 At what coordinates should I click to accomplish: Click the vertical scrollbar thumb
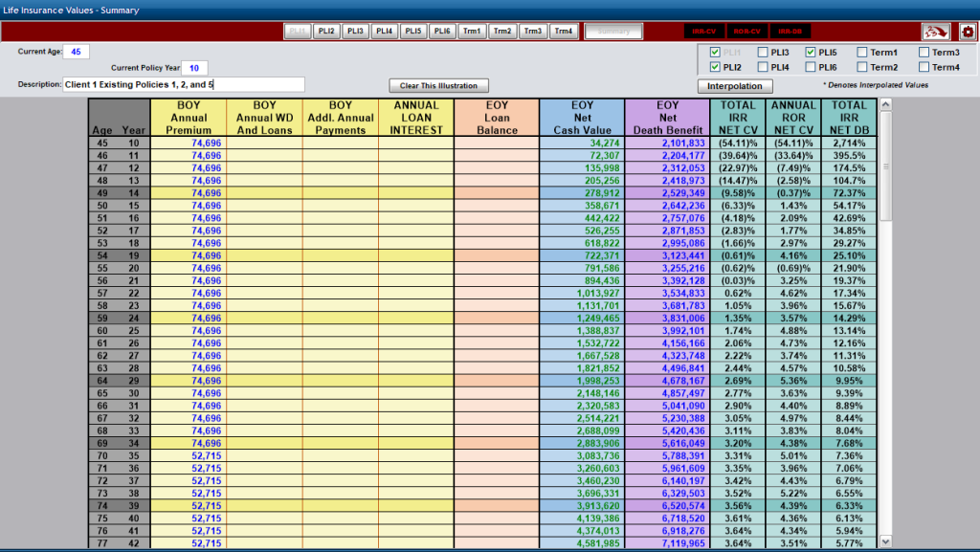[x=885, y=166]
